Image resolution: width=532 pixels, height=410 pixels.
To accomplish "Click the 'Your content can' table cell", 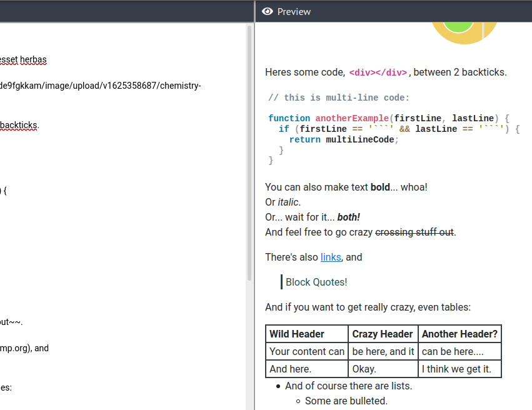I will (x=307, y=352).
